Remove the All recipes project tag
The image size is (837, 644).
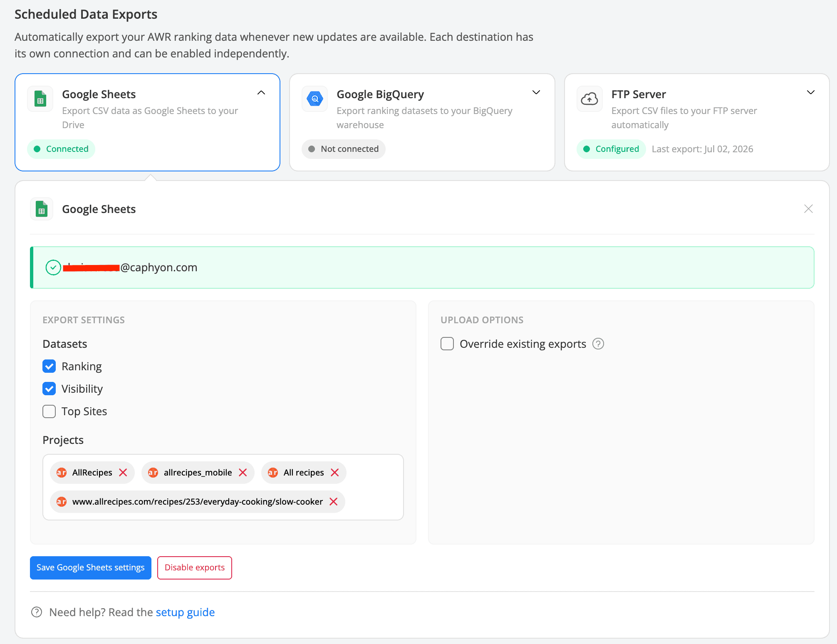click(x=335, y=473)
